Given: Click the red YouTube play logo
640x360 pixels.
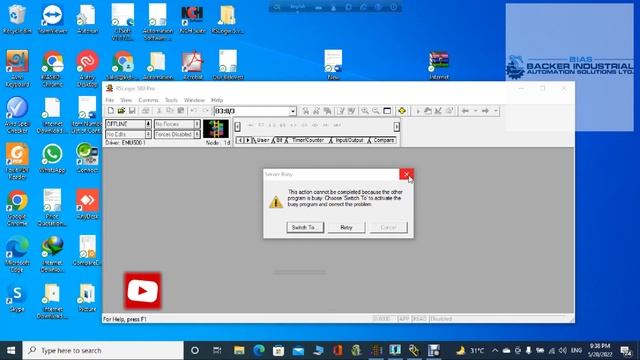Looking at the screenshot, I should coord(142,291).
